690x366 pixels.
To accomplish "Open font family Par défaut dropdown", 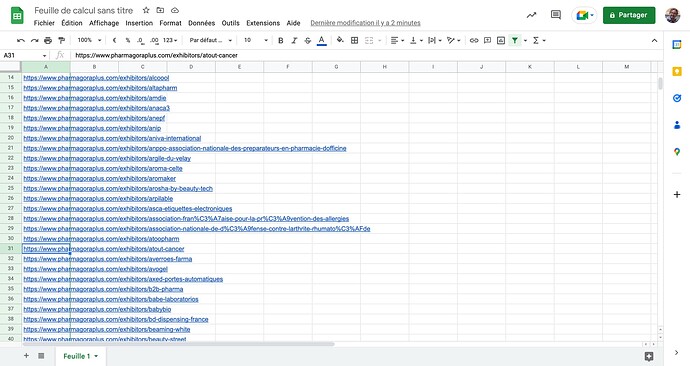I will tap(210, 40).
